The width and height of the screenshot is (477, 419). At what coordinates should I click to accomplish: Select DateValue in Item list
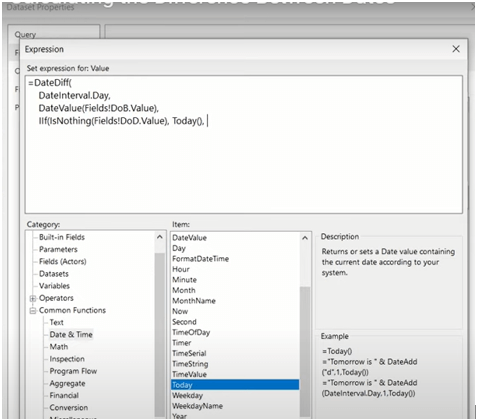pyautogui.click(x=189, y=238)
